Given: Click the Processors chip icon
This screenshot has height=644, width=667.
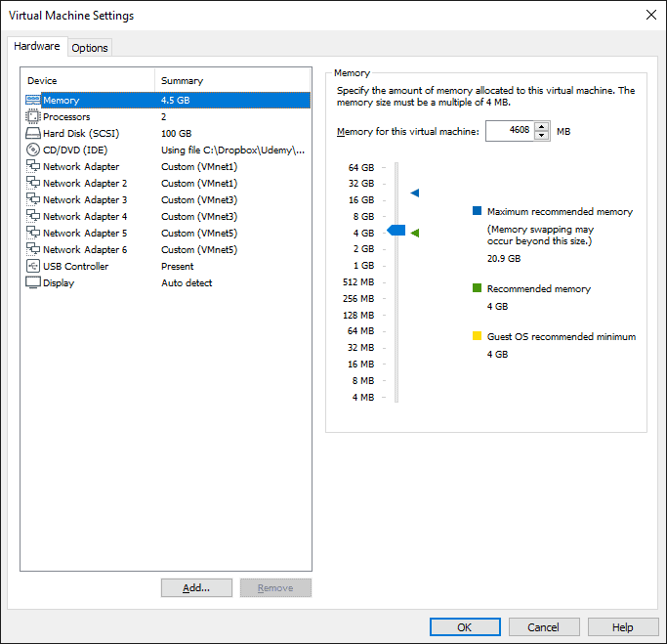Looking at the screenshot, I should pyautogui.click(x=33, y=116).
